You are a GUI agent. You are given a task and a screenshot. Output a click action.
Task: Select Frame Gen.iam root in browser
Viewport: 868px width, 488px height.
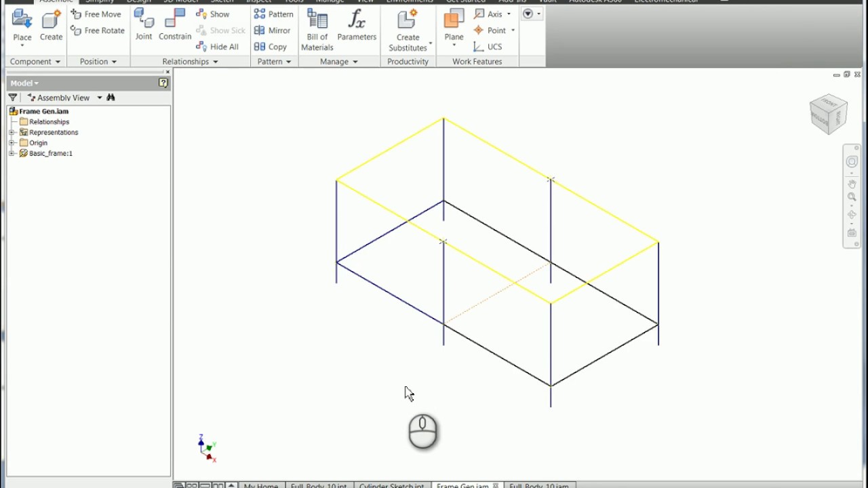pyautogui.click(x=43, y=111)
